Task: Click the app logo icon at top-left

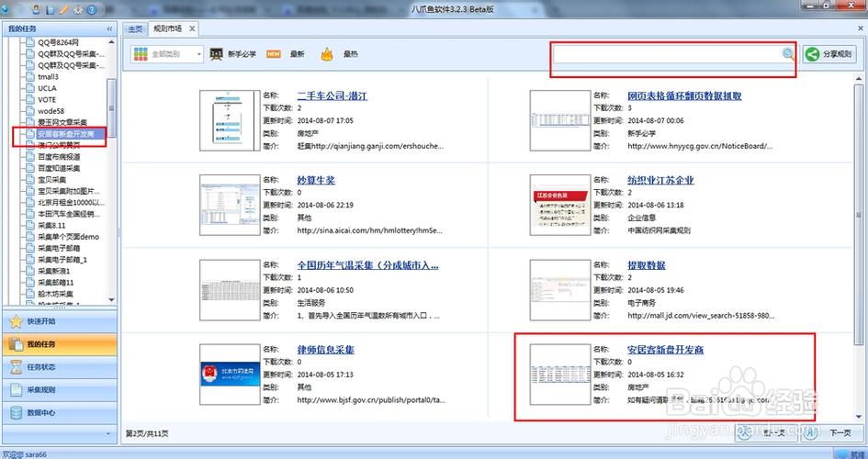Action: point(5,9)
